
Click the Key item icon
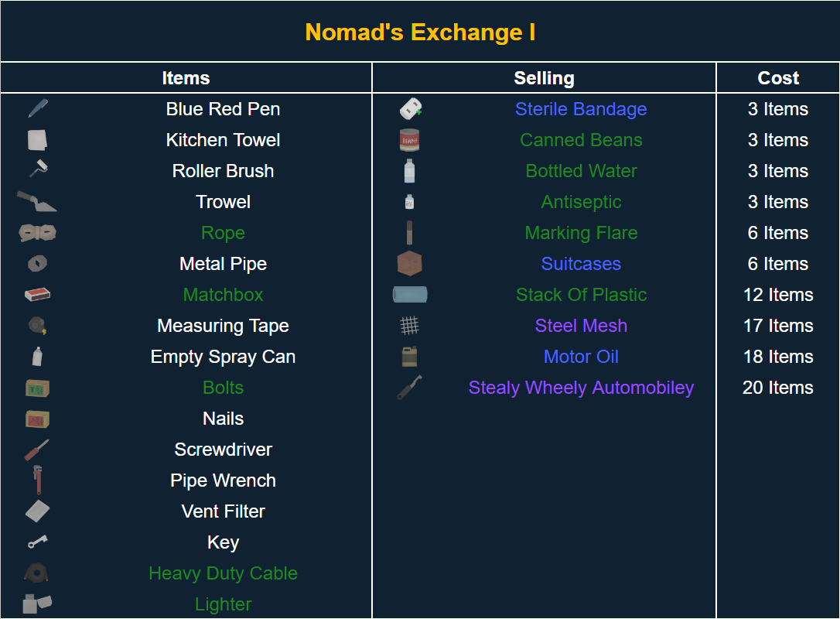[37, 542]
